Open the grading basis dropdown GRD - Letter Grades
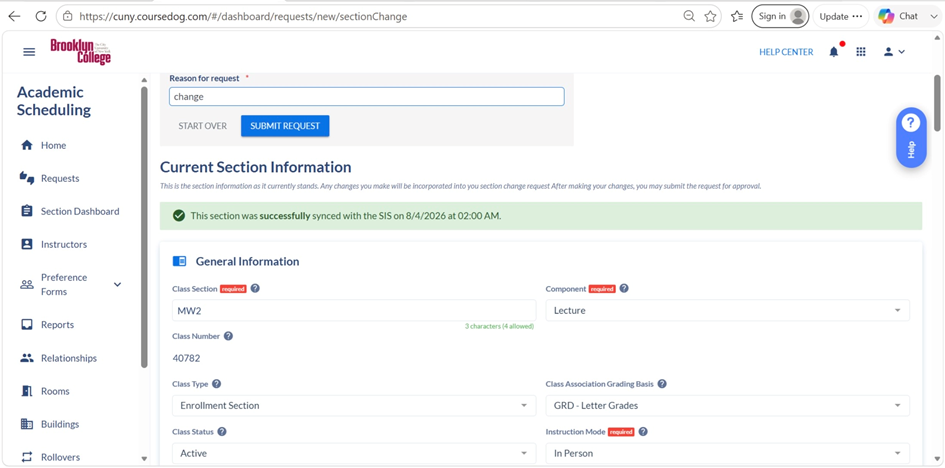 [727, 405]
